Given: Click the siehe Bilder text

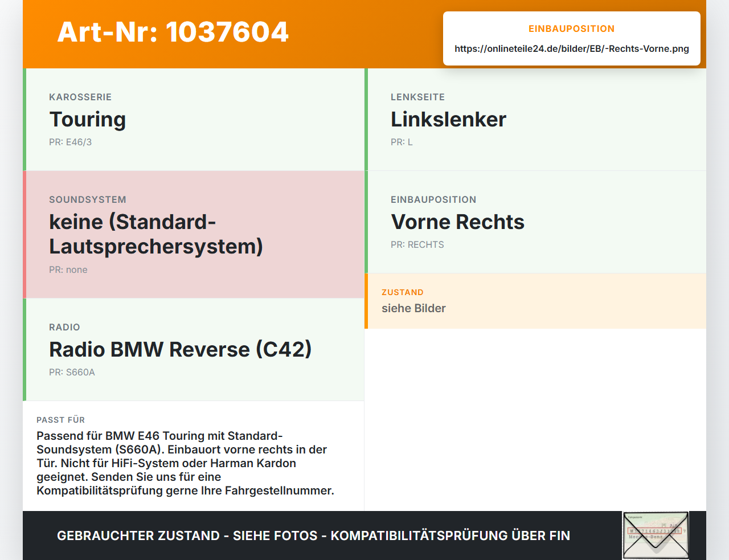Looking at the screenshot, I should (413, 308).
